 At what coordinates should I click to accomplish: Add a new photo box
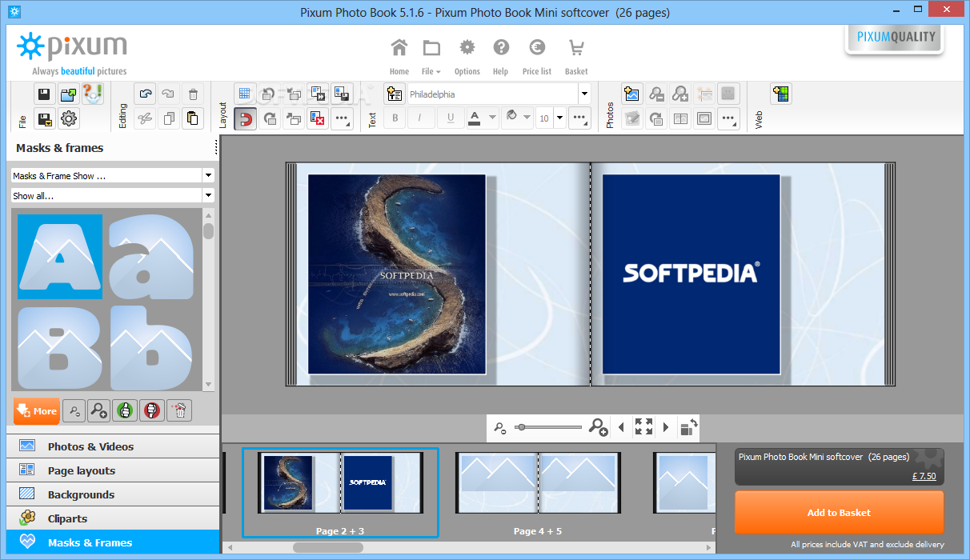[632, 94]
